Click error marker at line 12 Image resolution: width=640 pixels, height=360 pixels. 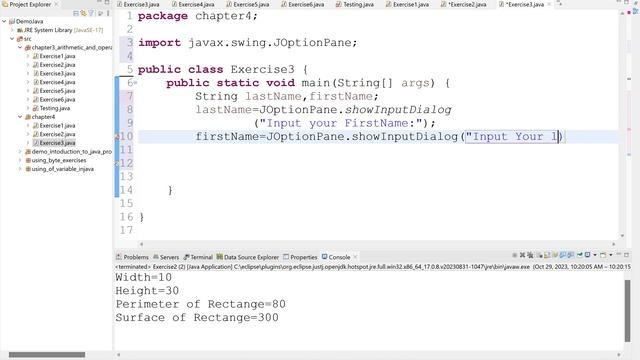(117, 163)
